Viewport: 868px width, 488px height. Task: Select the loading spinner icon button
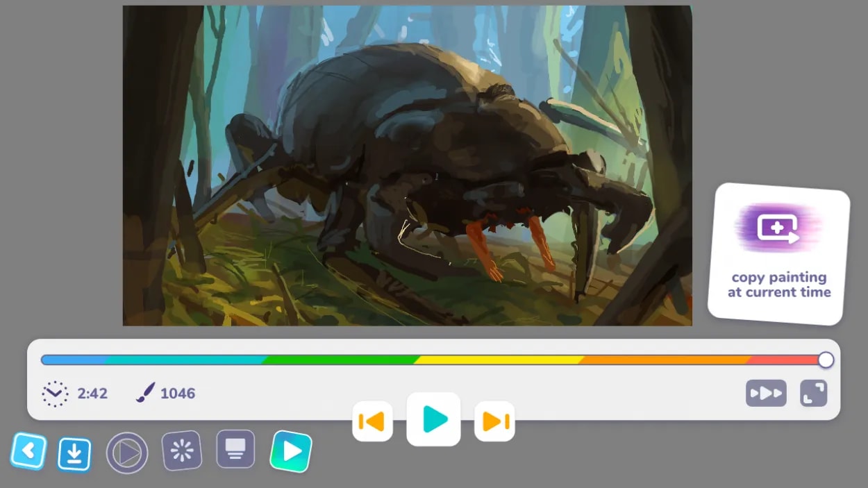coord(181,451)
